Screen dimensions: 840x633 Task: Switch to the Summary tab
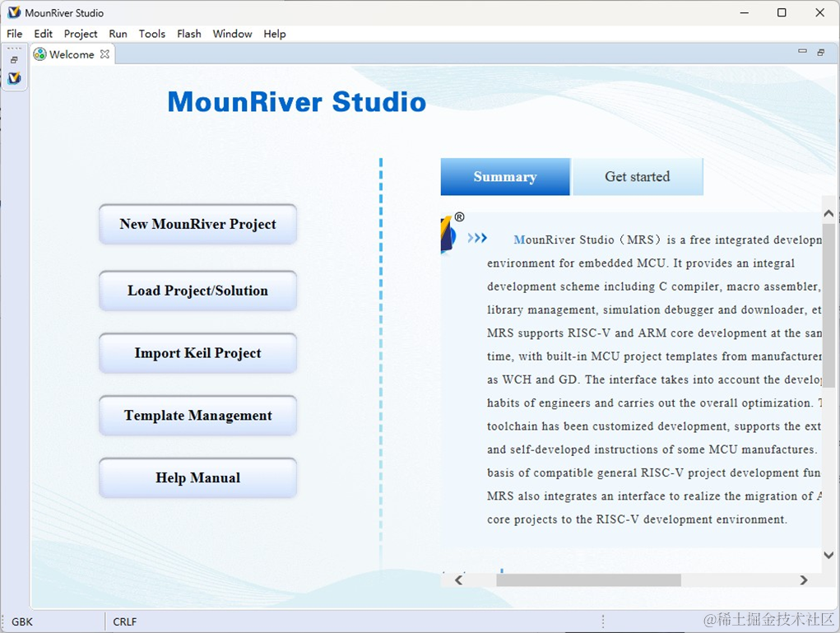[x=505, y=176]
